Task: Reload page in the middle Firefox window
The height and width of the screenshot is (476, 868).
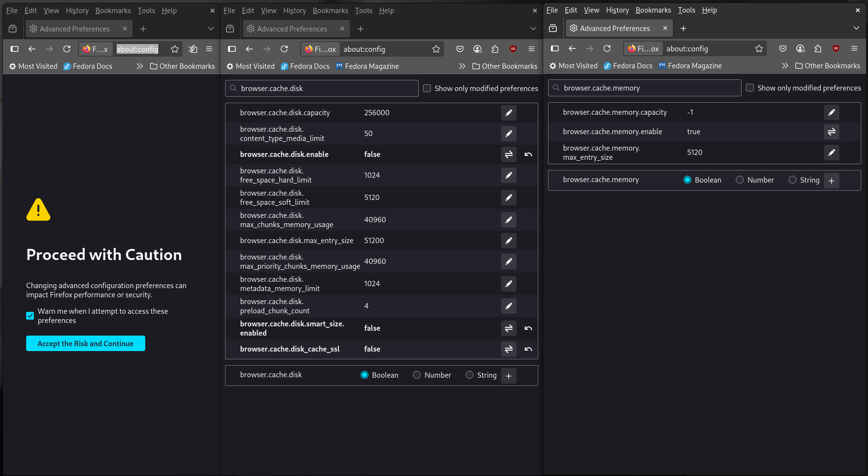Action: 284,49
